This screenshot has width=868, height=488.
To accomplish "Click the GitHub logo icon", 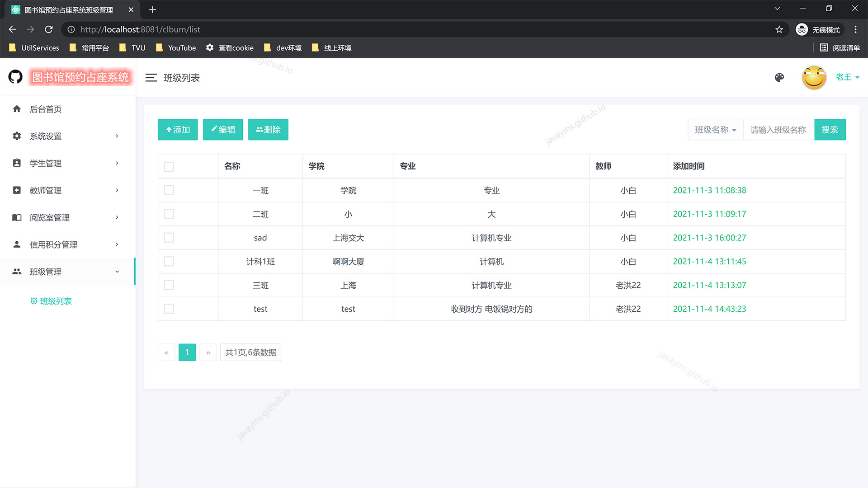I will click(x=15, y=77).
